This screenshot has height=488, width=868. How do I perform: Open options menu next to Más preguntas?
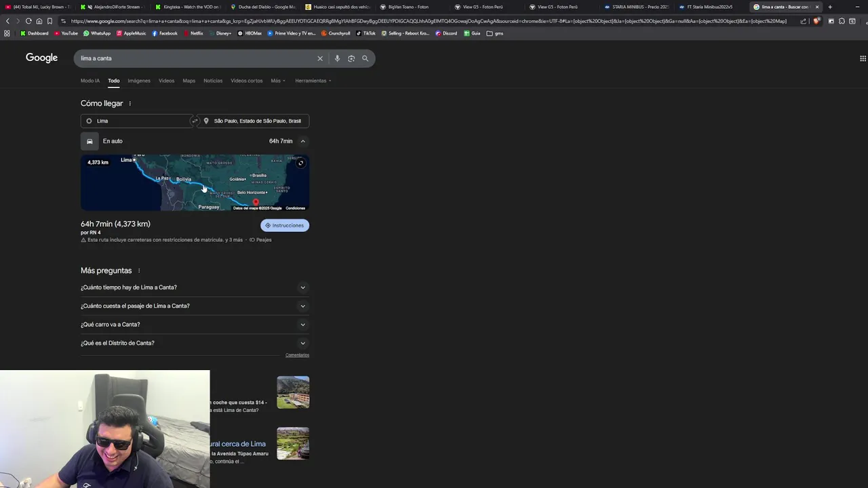pos(139,270)
